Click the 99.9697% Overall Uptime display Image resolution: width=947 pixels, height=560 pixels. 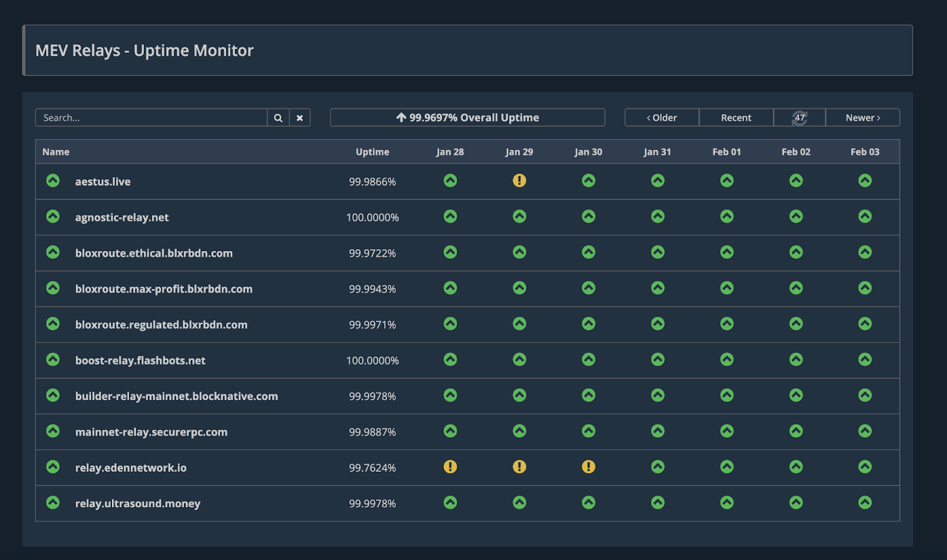tap(467, 117)
